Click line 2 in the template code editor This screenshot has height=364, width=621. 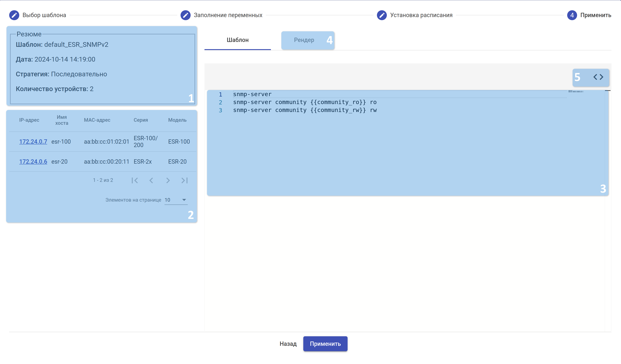(305, 102)
